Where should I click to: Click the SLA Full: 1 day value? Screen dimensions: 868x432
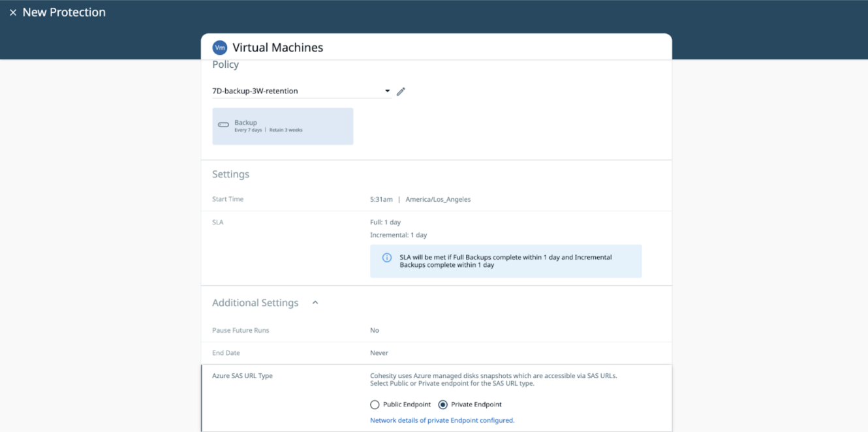(385, 223)
